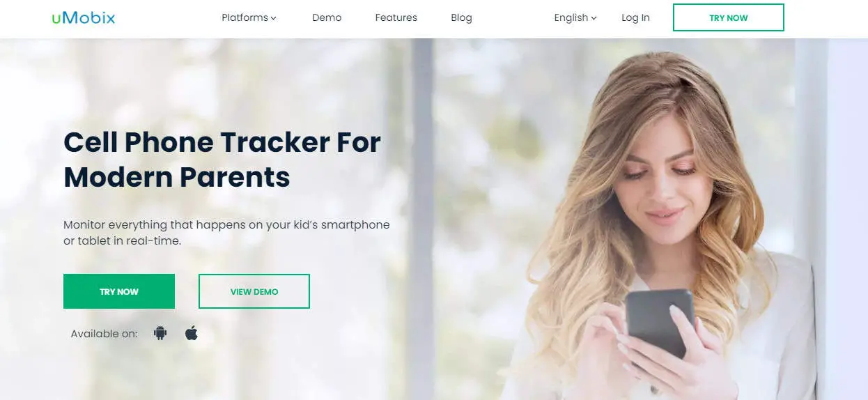The height and width of the screenshot is (400, 868).
Task: Click the solid green TRY NOW button
Action: coord(119,291)
